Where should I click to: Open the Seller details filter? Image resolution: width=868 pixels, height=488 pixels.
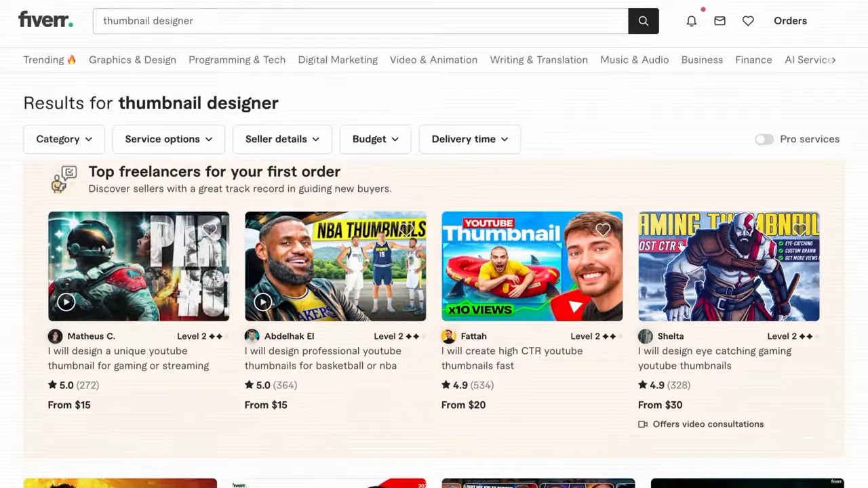282,139
